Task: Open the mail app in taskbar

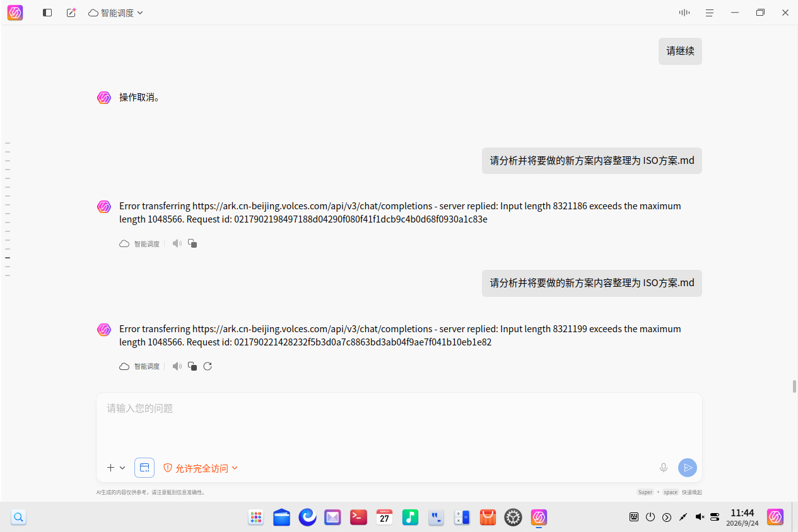Action: pos(333,518)
